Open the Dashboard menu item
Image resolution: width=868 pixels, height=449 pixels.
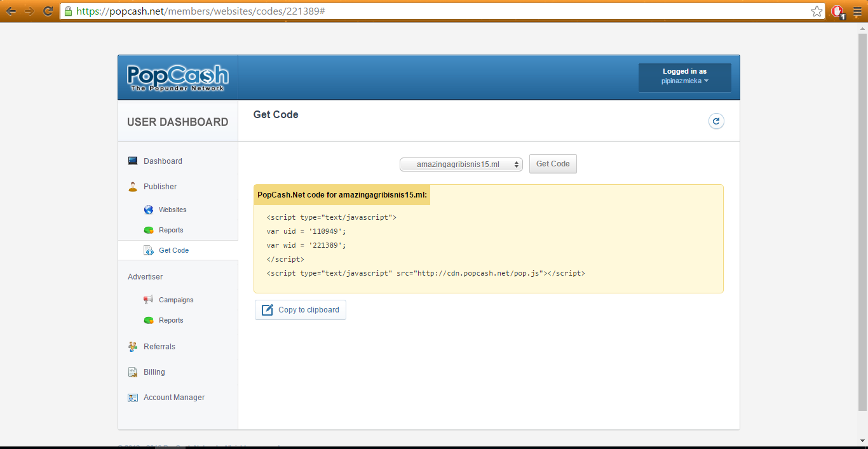163,161
